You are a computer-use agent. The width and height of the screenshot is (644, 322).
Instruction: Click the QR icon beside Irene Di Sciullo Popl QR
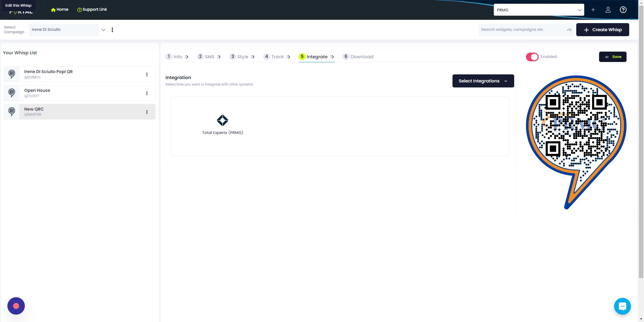point(12,74)
